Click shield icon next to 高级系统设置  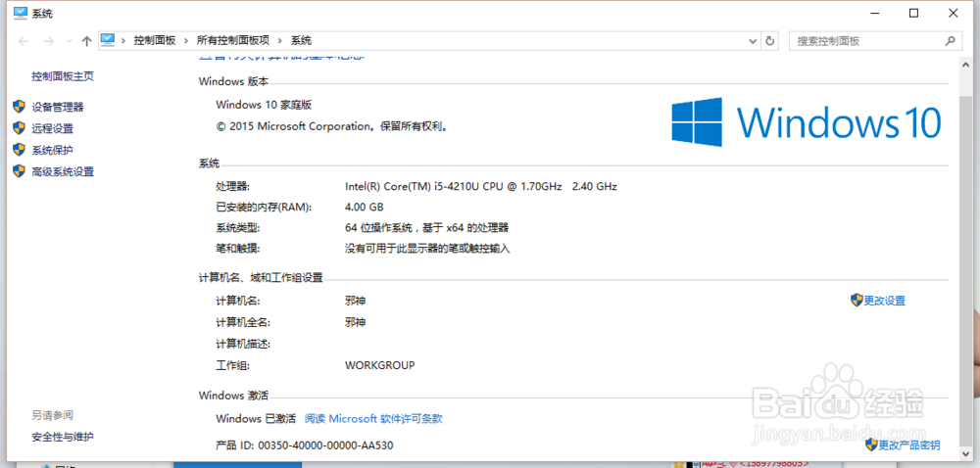tap(20, 171)
